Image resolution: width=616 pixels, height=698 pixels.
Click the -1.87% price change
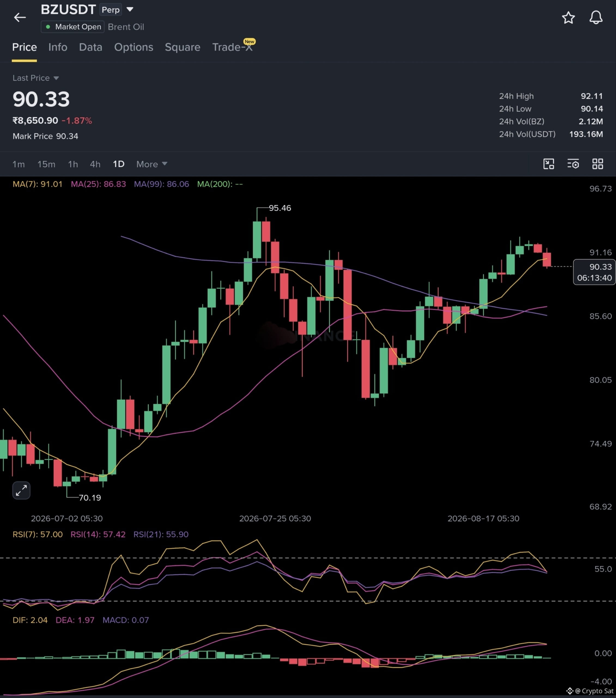click(x=77, y=121)
